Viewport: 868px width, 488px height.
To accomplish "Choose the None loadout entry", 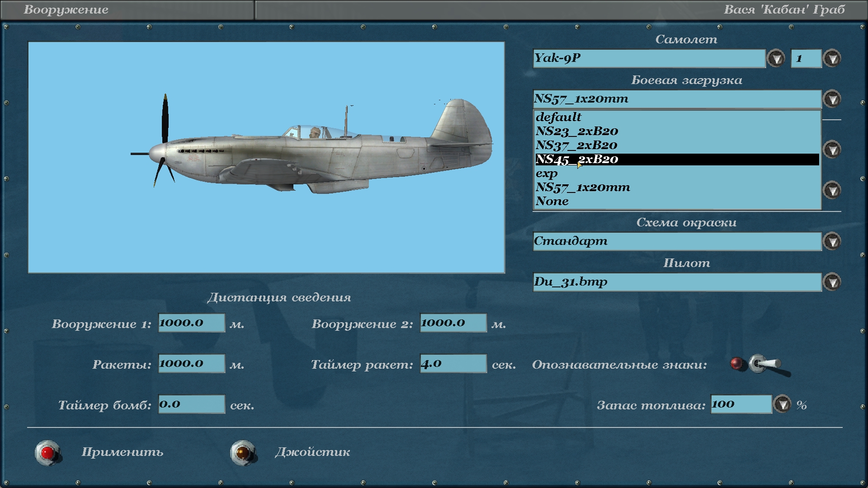I will (x=552, y=201).
